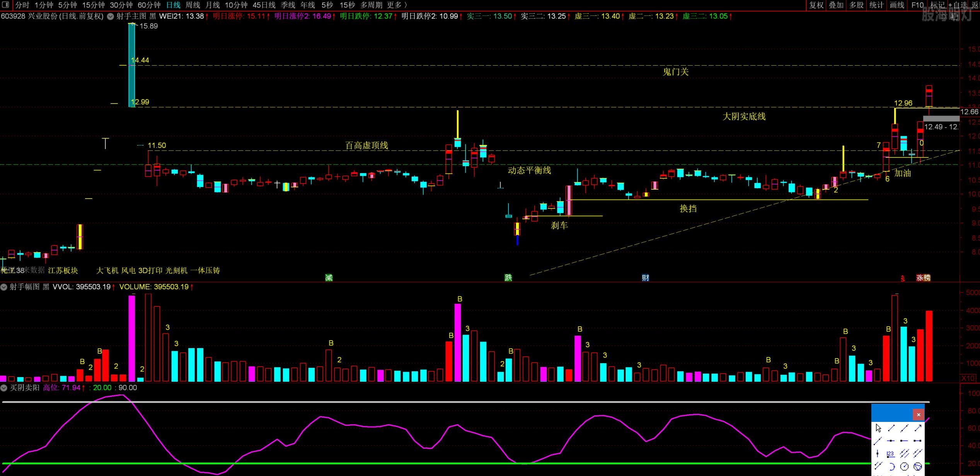This screenshot has width=980, height=476.
Task: Expand the 射手主图 indicator dropdown arrow
Action: click(111, 16)
